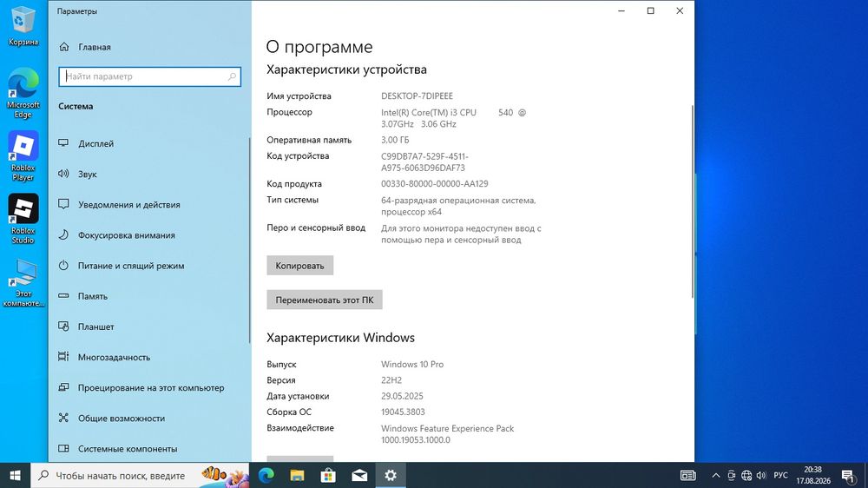
Task: Select product code 00330-80000-00000-AA129
Action: click(435, 183)
